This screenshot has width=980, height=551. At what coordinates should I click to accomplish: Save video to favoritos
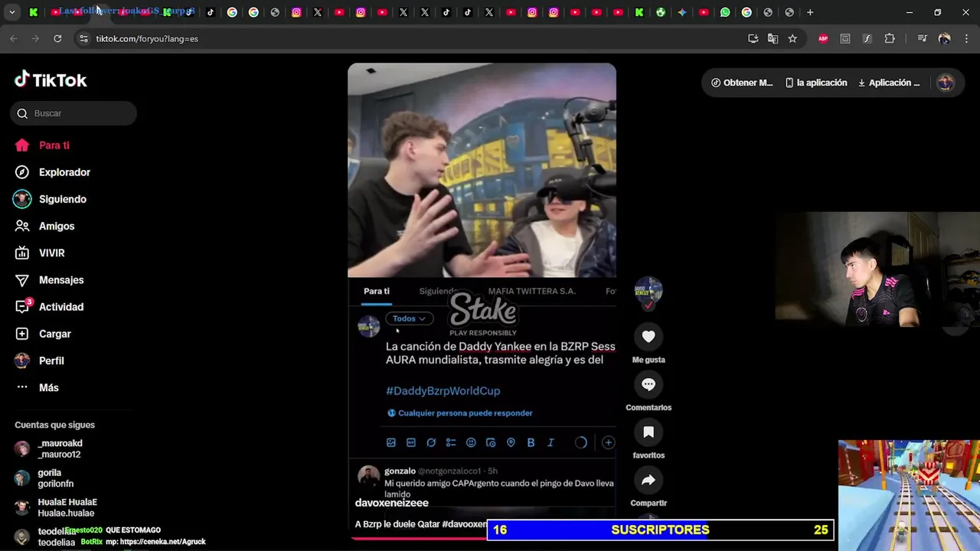coord(648,432)
